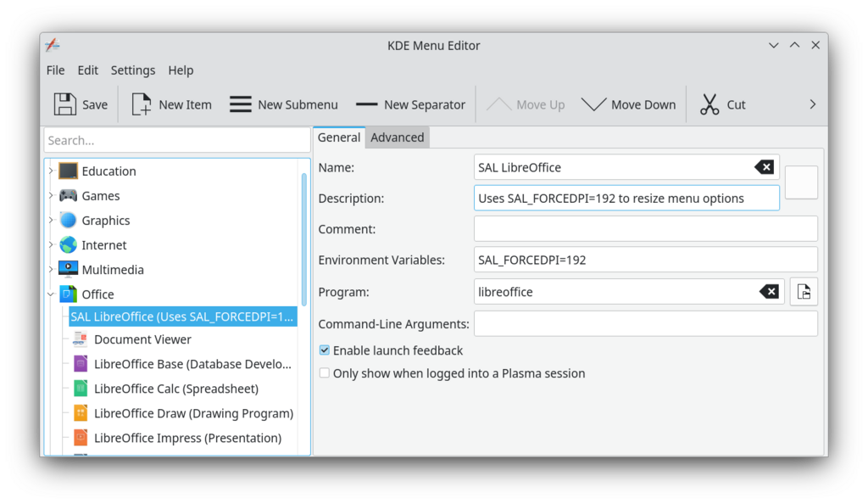
Task: Click the Office category icon
Action: 68,294
